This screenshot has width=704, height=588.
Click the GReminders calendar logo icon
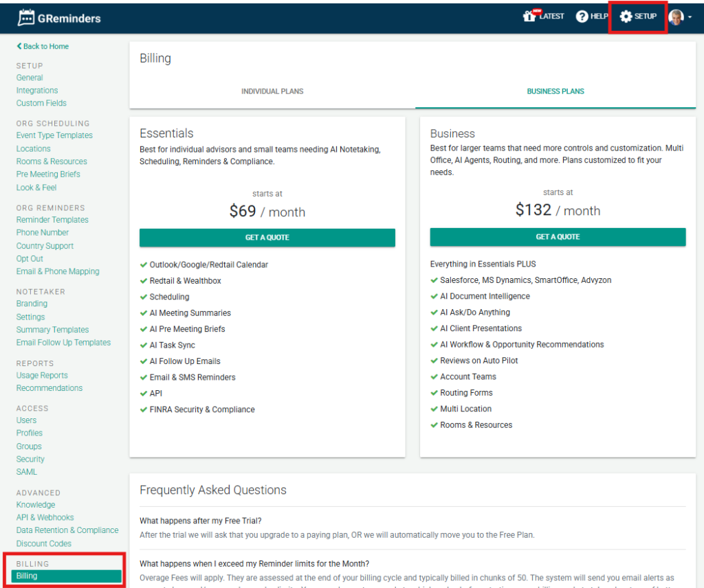(x=26, y=18)
